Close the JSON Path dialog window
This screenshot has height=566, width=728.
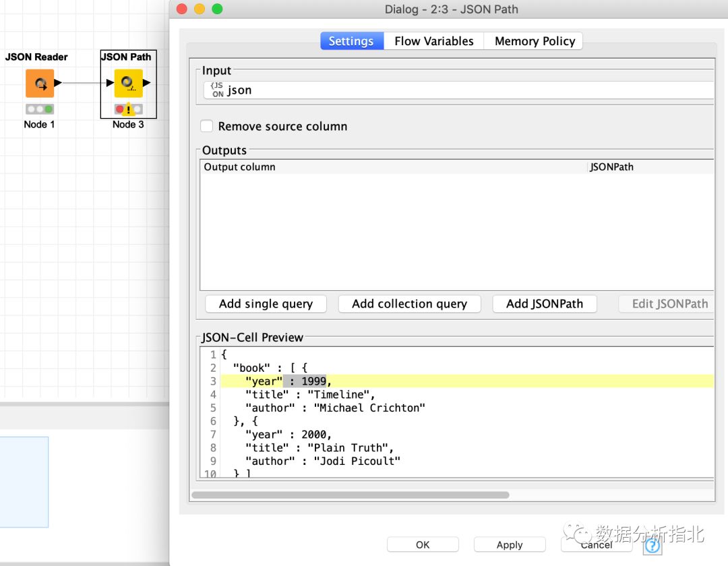(182, 9)
